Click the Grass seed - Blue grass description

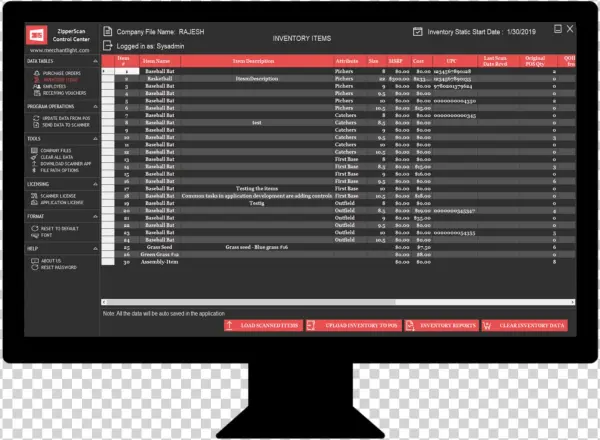click(257, 247)
